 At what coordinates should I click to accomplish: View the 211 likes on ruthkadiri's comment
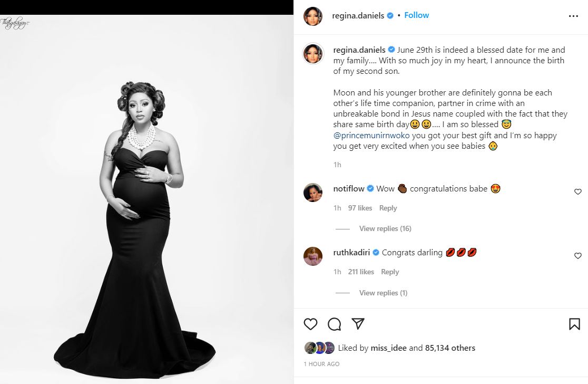pos(361,272)
